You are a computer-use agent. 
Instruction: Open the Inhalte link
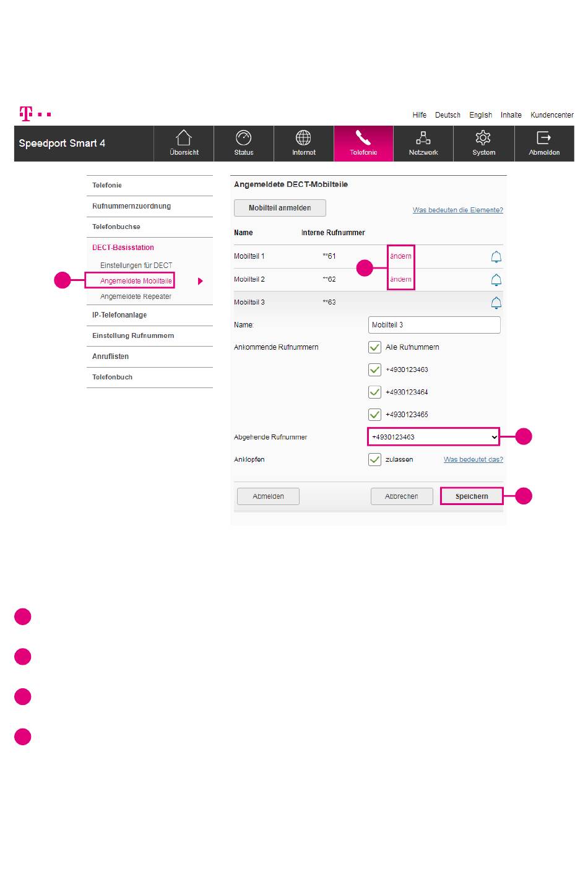(511, 115)
